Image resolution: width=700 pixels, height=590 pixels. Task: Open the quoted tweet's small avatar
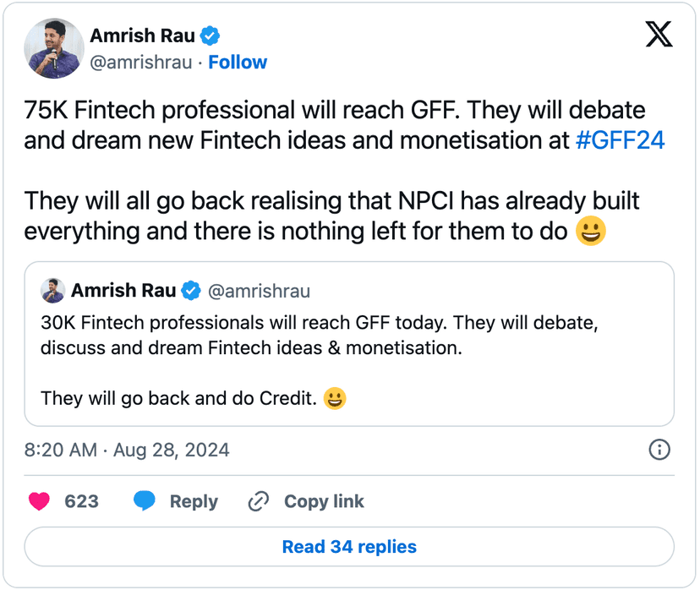click(53, 291)
